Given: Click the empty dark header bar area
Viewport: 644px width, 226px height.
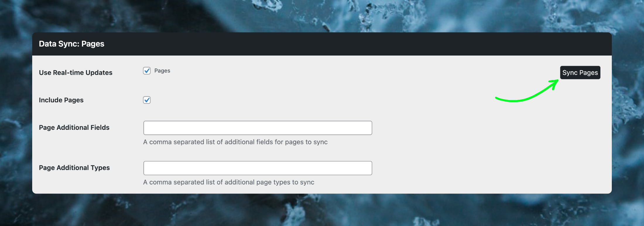Looking at the screenshot, I should (x=351, y=44).
